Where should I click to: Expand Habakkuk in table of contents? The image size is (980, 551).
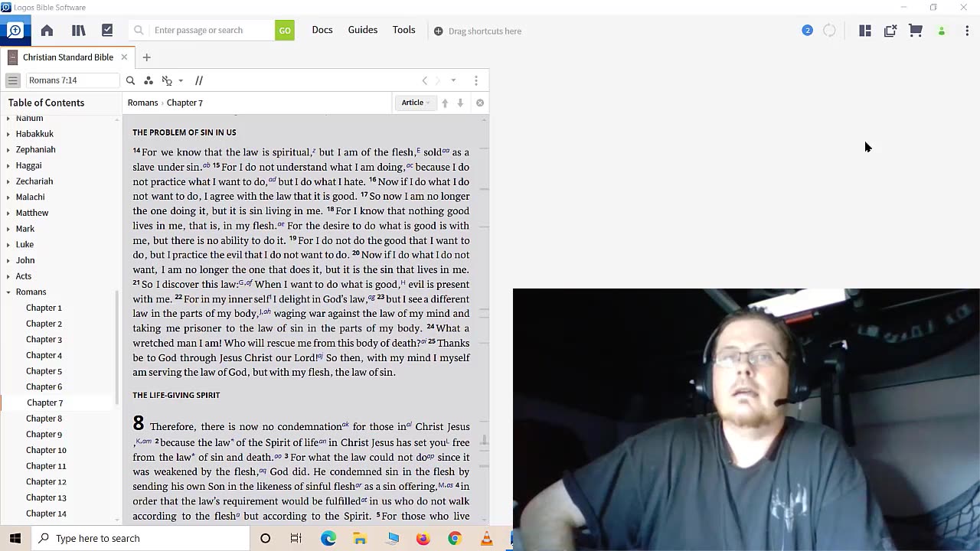[8, 134]
